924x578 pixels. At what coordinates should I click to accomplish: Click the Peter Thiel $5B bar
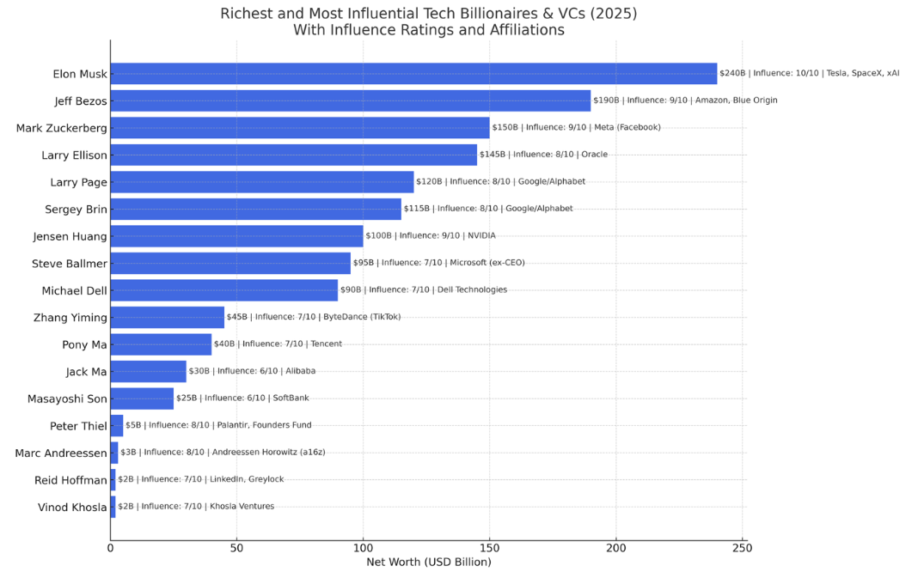pos(117,425)
